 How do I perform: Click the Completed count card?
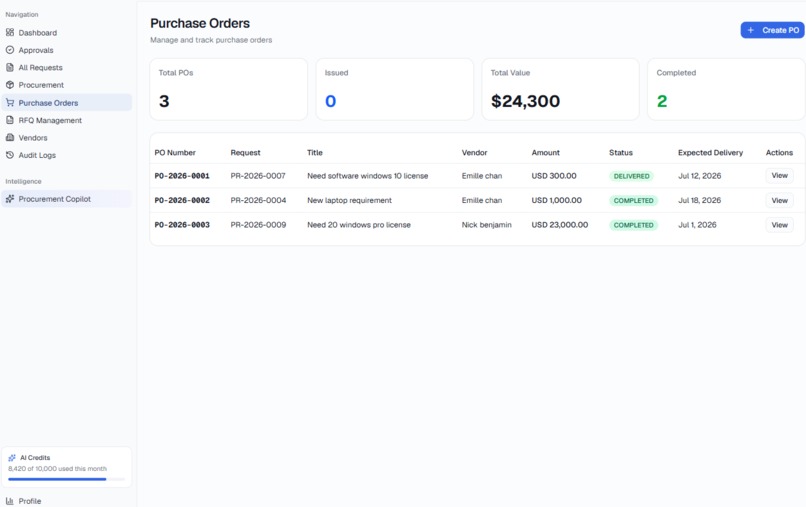pos(726,89)
